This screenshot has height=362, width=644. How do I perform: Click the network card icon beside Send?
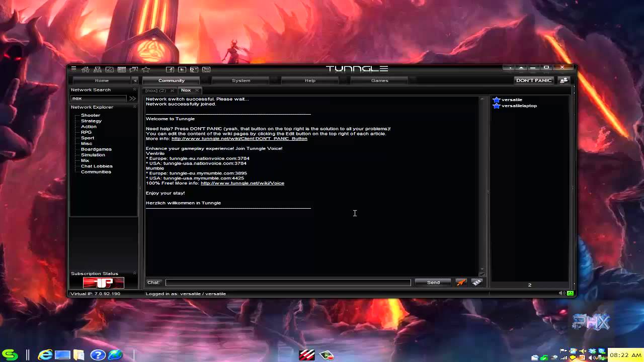coord(477,283)
